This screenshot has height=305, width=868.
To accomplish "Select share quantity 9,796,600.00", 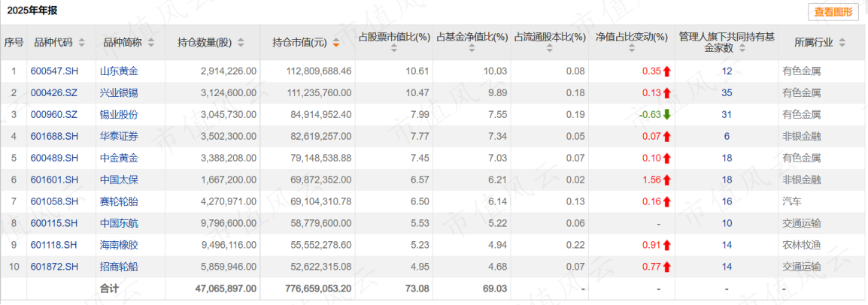I will pos(228,223).
